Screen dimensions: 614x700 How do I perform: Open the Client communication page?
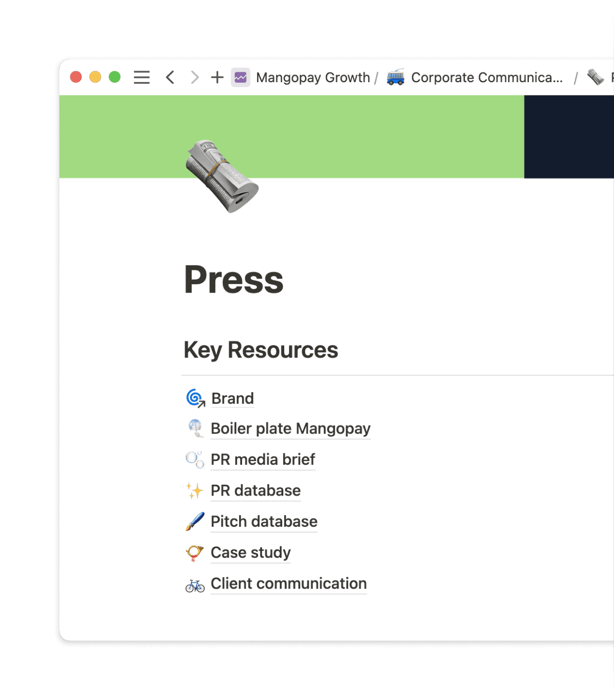pos(289,584)
